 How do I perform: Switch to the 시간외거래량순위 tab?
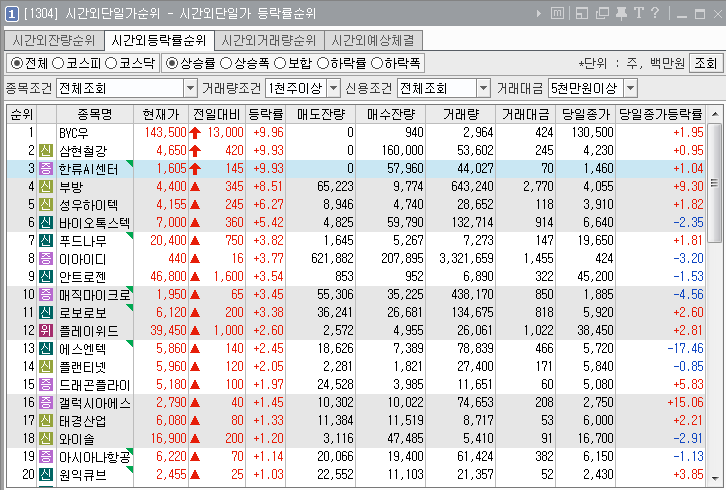[269, 41]
